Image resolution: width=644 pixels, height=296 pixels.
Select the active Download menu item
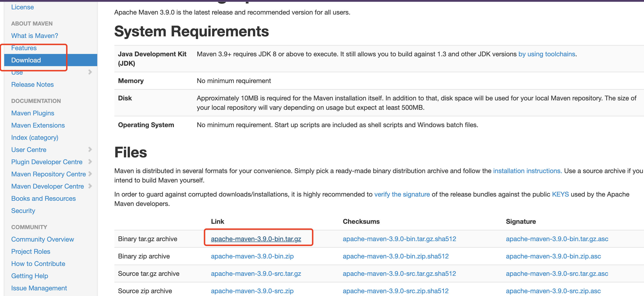50,60
